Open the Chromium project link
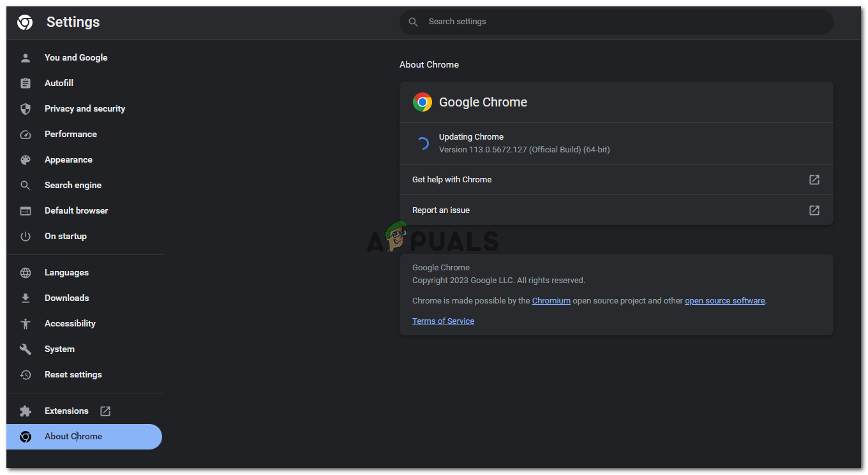Viewport: 868px width, 475px height. (551, 301)
